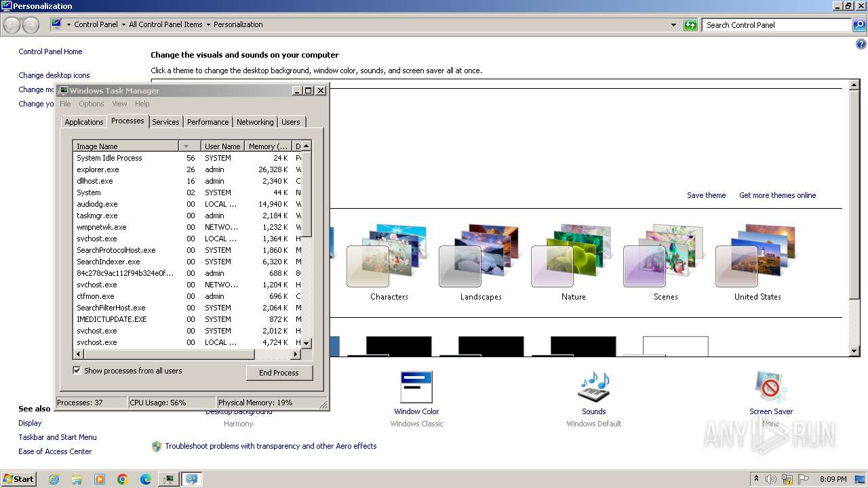Select the explorer.exe process row
The width and height of the screenshot is (868, 488).
(x=186, y=169)
